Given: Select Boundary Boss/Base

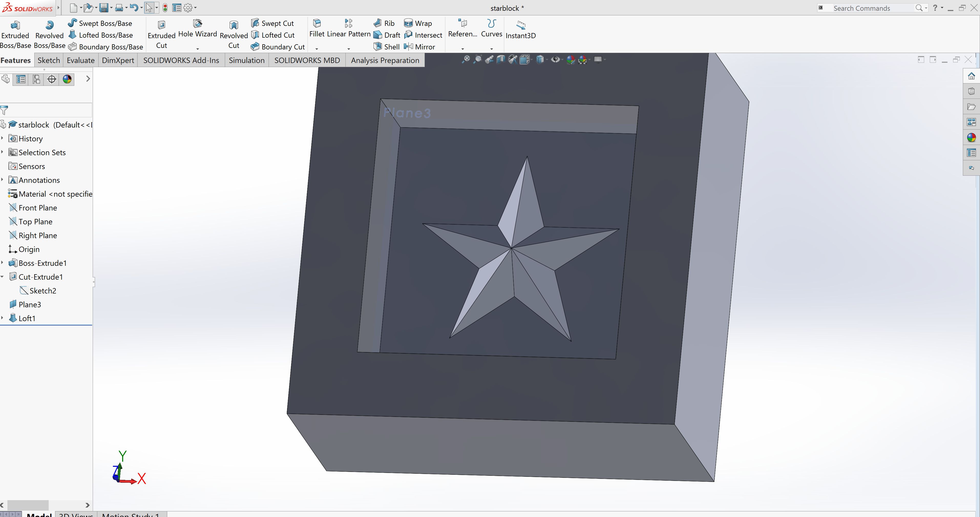Looking at the screenshot, I should [x=106, y=47].
